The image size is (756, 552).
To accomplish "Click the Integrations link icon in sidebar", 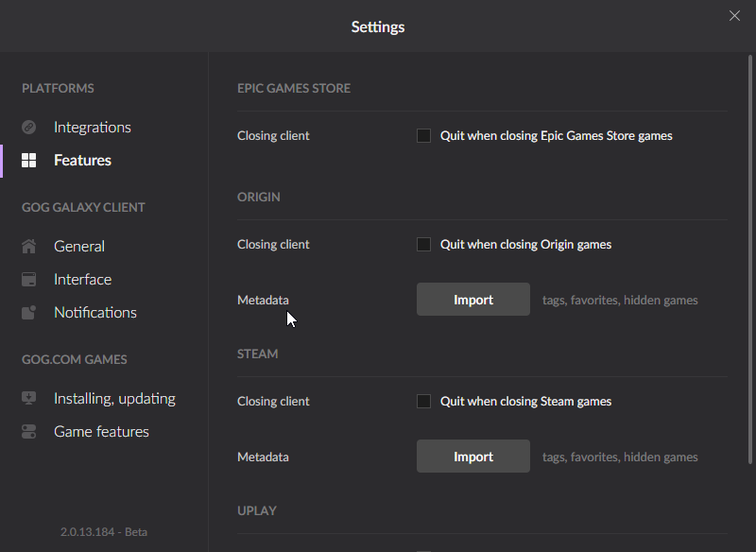I will coord(29,128).
